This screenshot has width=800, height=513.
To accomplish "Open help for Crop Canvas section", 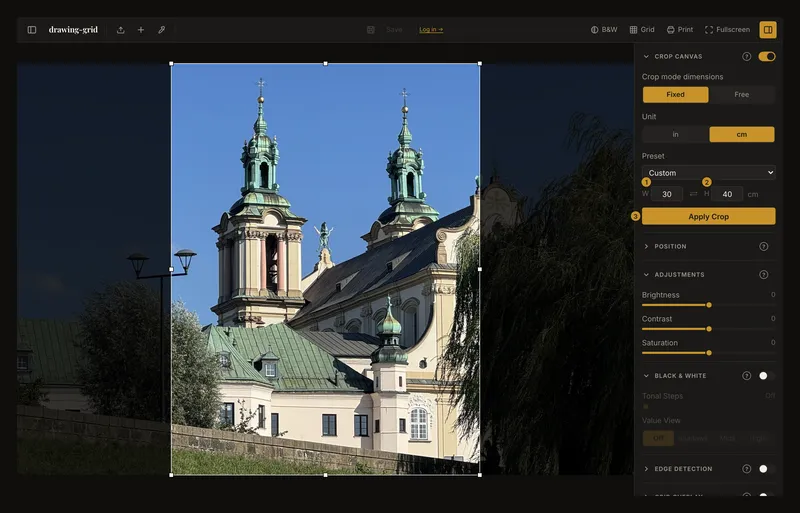I will click(746, 57).
